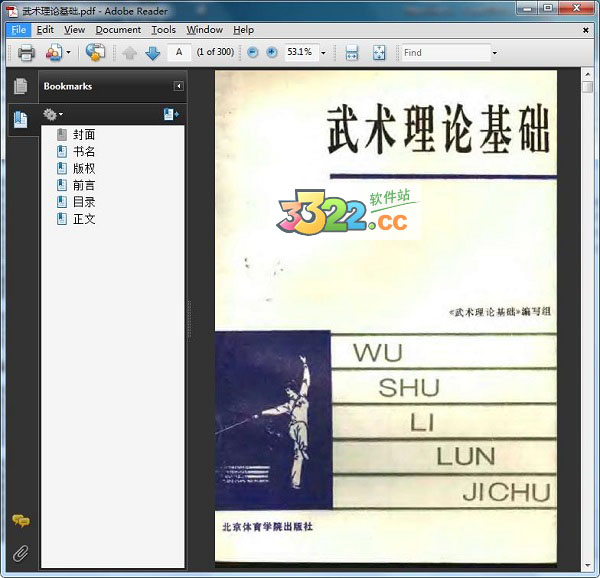Viewport: 600px width, 578px height.
Task: Open Find options dropdown arrow
Action: tap(494, 53)
